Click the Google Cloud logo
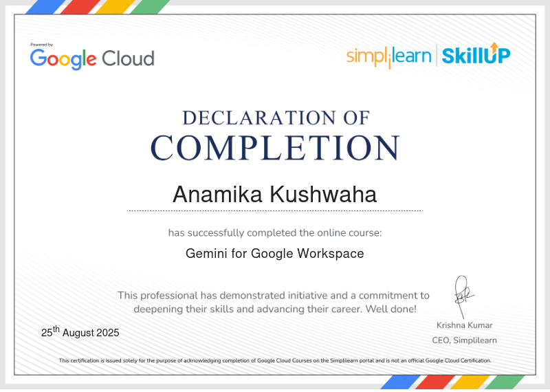Image resolution: width=550 pixels, height=392 pixels. click(x=92, y=58)
